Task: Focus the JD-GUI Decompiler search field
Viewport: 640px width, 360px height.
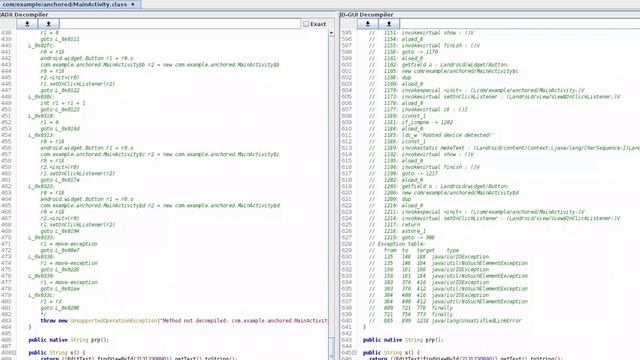Action: pyautogui.click(x=520, y=24)
